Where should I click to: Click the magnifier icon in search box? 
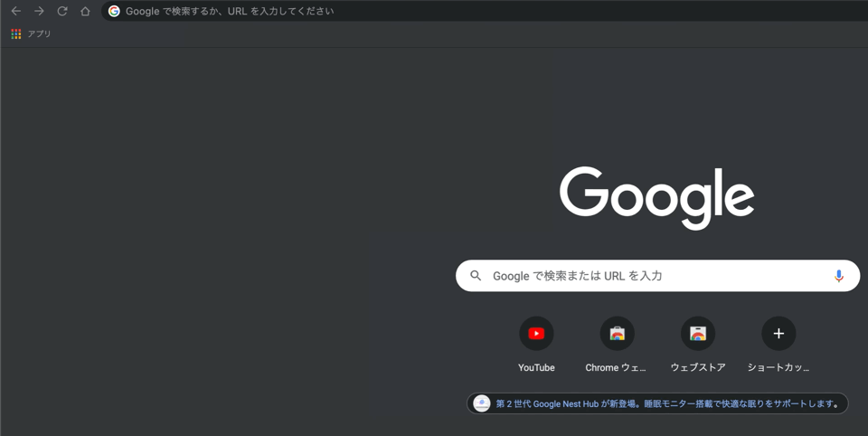point(476,275)
